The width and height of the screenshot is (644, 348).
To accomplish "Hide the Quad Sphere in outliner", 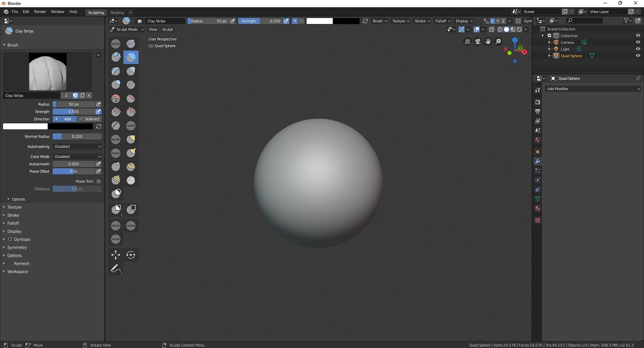I will pyautogui.click(x=638, y=56).
